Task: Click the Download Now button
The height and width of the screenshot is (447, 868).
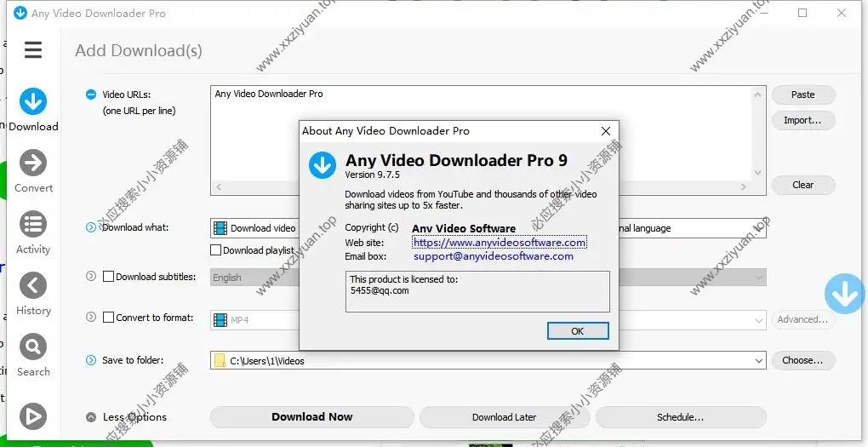Action: click(x=312, y=417)
